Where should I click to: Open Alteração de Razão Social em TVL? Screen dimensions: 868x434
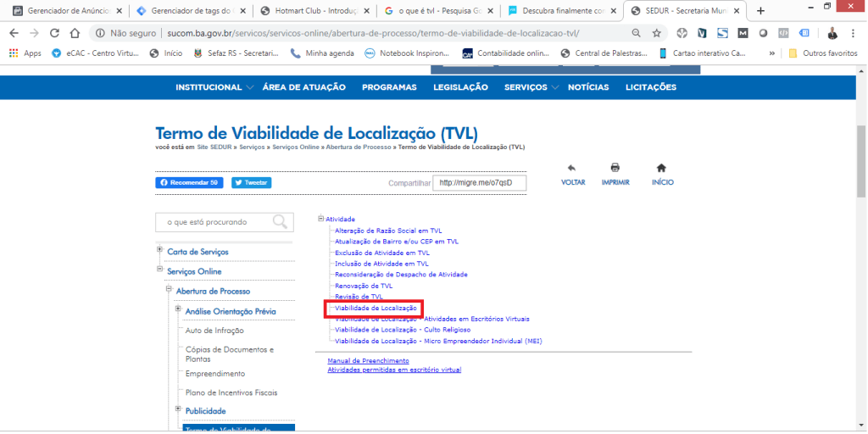388,231
